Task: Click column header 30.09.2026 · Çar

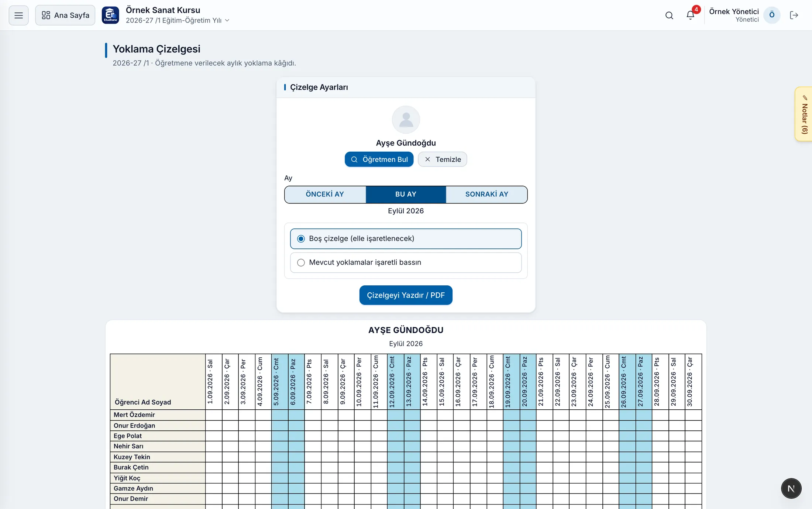Action: coord(693,382)
